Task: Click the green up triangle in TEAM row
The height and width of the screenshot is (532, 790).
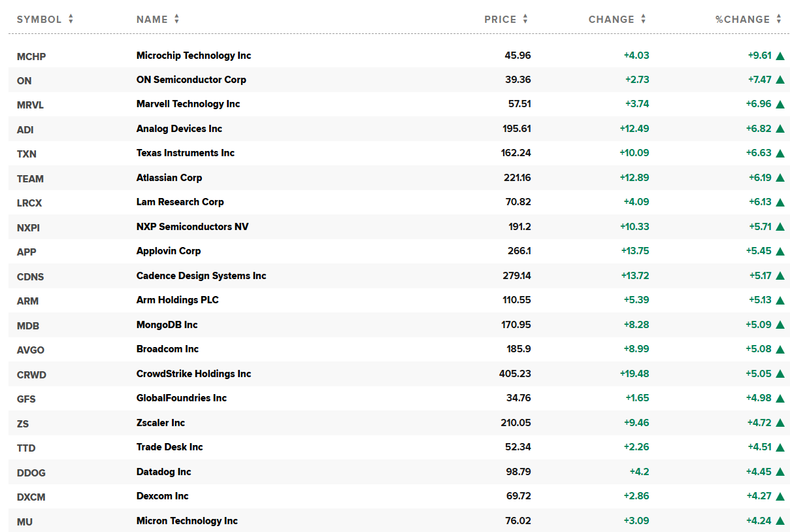Action: pos(780,178)
